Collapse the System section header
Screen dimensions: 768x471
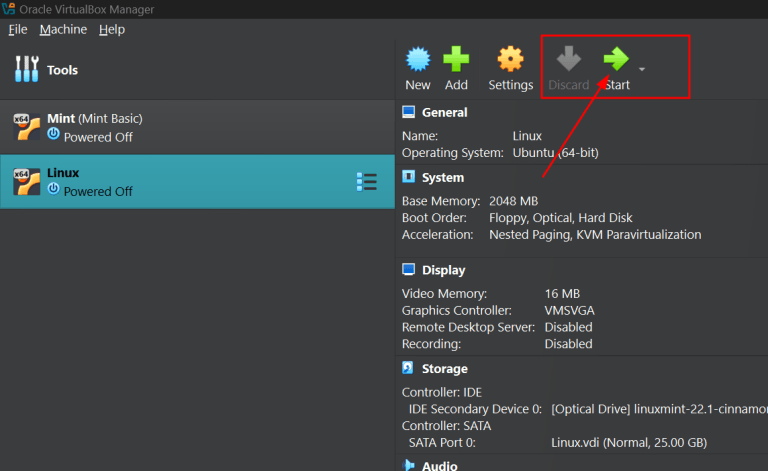[x=442, y=177]
